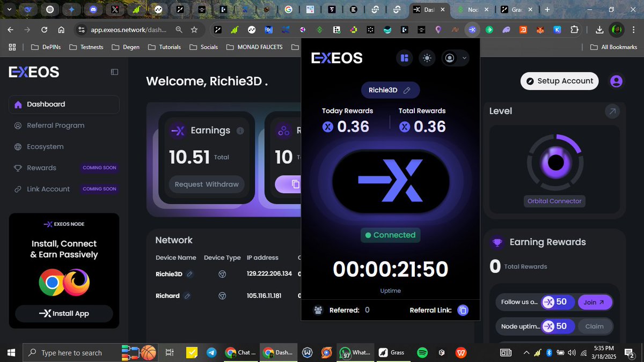
Task: Click the device type globe icon for Richie3D
Action: pyautogui.click(x=222, y=274)
